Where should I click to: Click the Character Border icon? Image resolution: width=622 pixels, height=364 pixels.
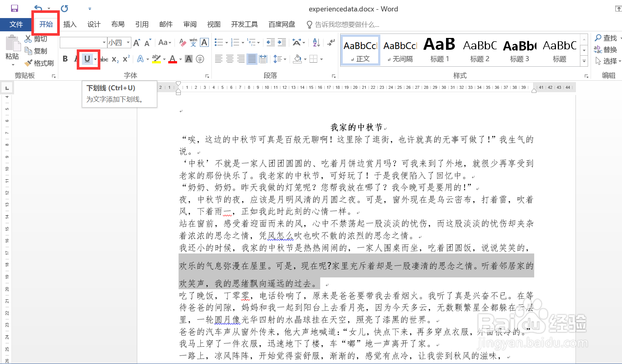click(x=204, y=43)
